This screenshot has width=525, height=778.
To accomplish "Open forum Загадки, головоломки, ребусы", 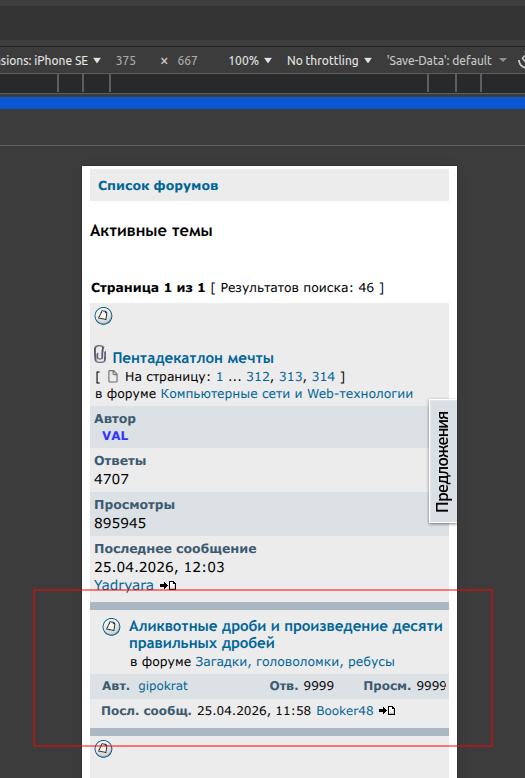I will [295, 662].
